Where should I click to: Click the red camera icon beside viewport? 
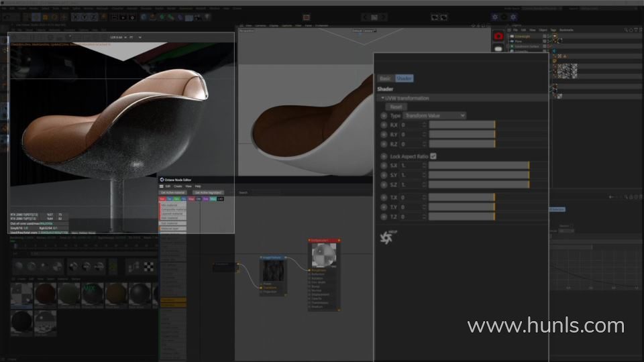498,36
